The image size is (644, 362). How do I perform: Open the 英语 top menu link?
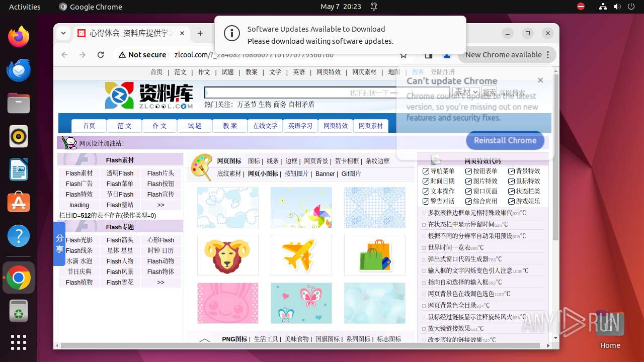point(299,72)
